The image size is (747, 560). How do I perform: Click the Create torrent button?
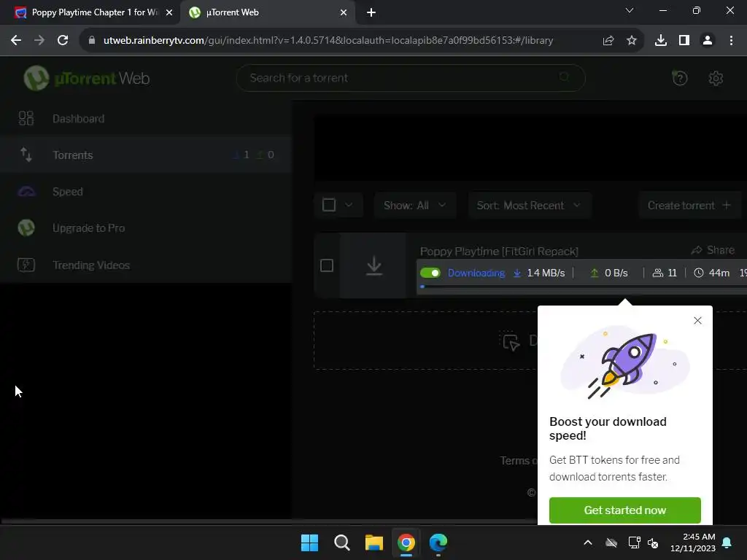click(689, 205)
